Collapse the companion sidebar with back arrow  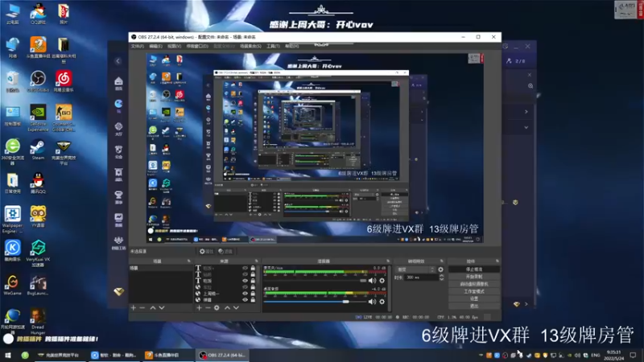coord(118,61)
